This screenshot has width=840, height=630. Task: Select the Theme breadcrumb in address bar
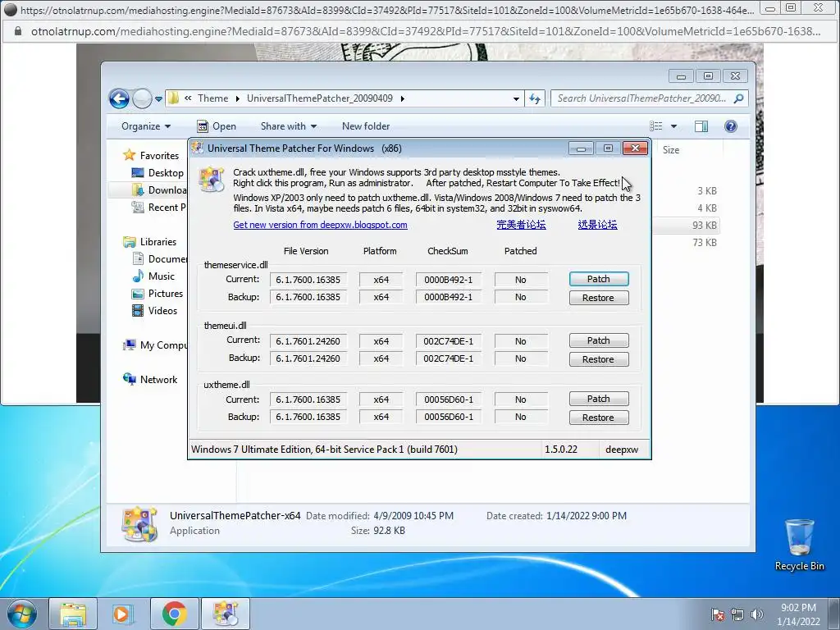[x=212, y=98]
